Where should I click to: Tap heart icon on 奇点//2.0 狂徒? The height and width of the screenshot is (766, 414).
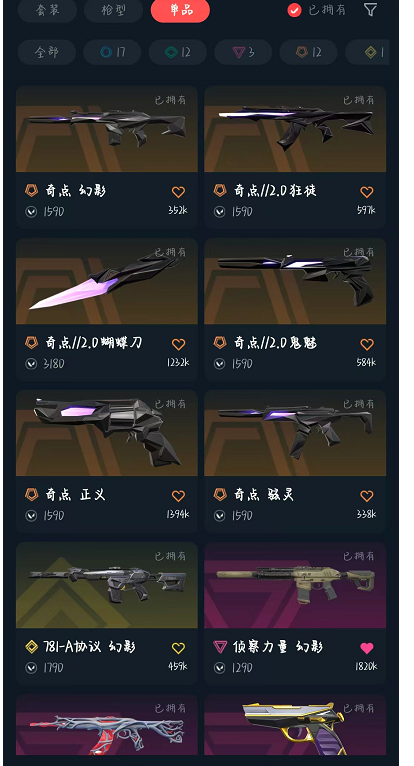[367, 192]
